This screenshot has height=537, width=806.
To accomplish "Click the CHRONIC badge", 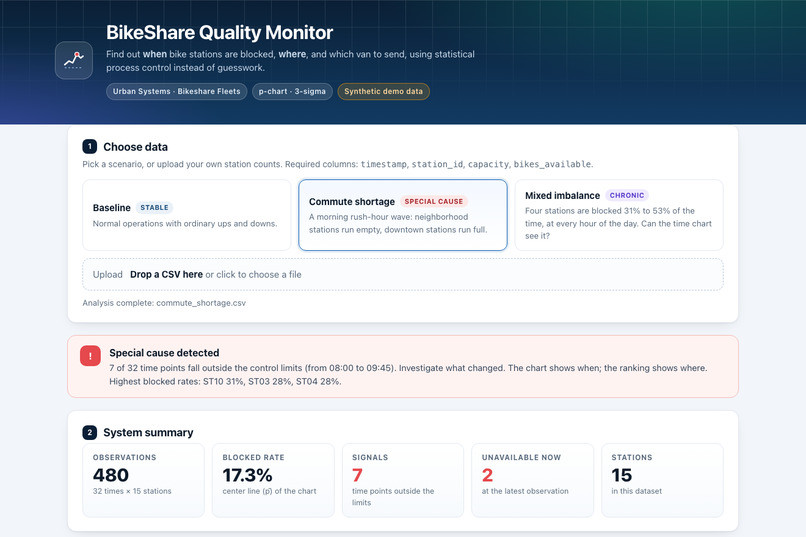I will pos(627,195).
